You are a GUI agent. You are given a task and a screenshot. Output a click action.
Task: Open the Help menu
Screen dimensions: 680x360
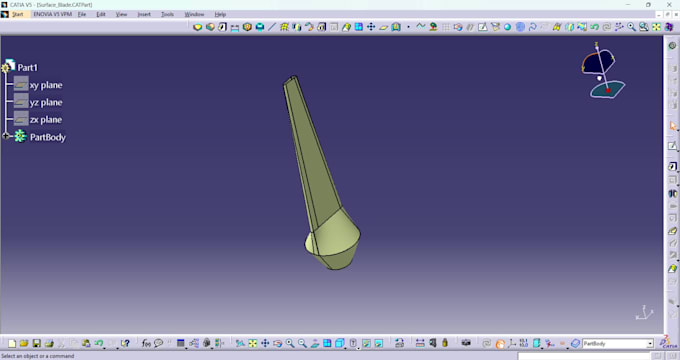220,14
